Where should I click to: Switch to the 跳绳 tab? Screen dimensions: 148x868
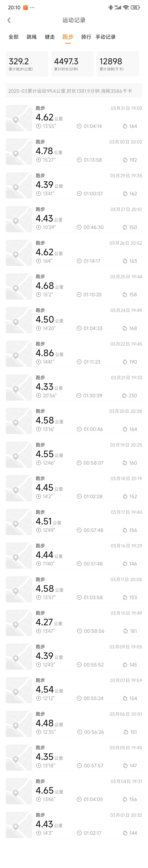tap(32, 37)
